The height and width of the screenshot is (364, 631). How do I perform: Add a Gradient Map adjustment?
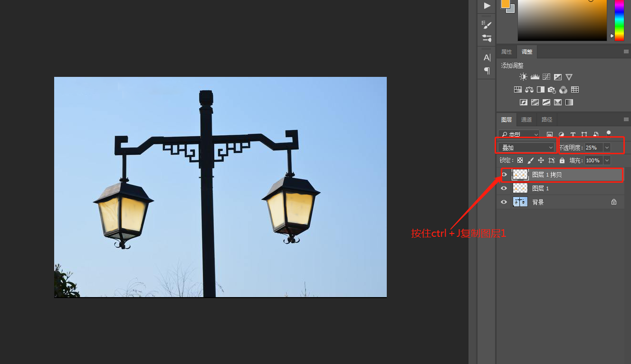coord(569,102)
